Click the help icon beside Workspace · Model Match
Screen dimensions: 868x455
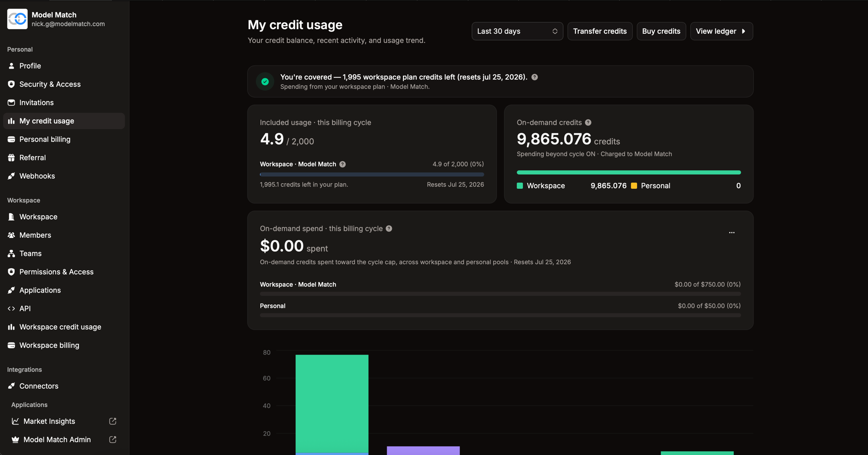point(342,164)
